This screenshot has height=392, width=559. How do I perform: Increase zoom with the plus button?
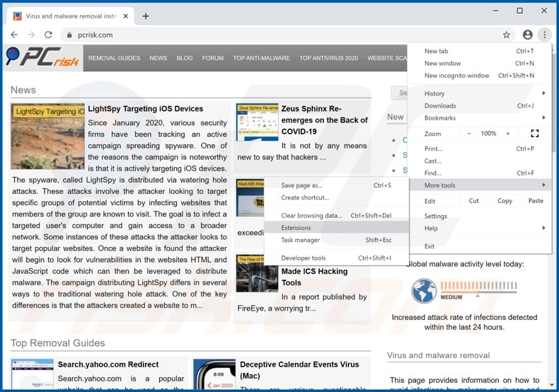(507, 134)
